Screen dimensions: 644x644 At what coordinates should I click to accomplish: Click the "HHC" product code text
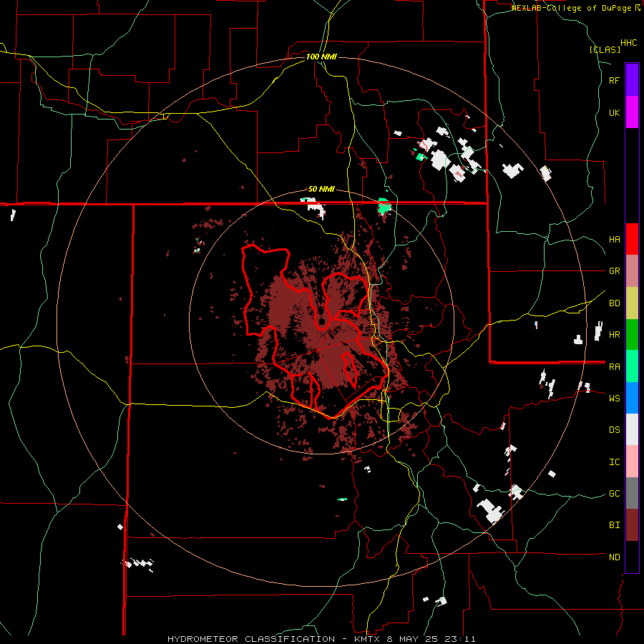[x=629, y=43]
